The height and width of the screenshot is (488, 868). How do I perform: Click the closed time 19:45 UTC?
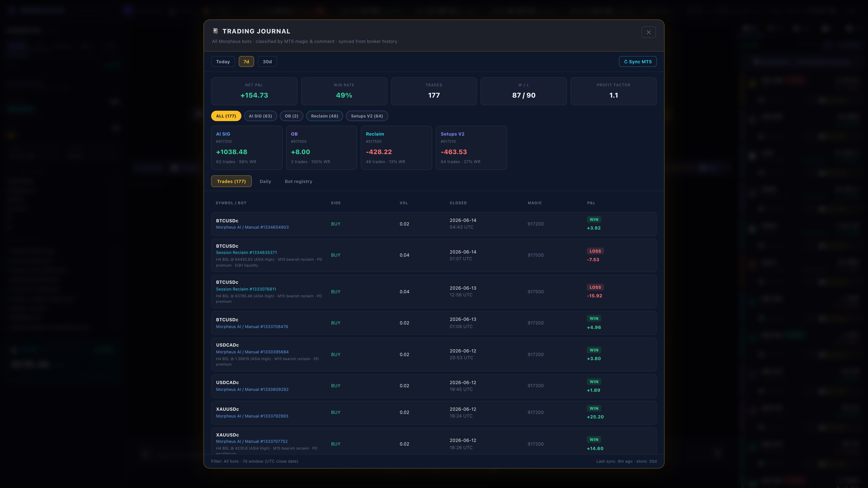tap(461, 389)
